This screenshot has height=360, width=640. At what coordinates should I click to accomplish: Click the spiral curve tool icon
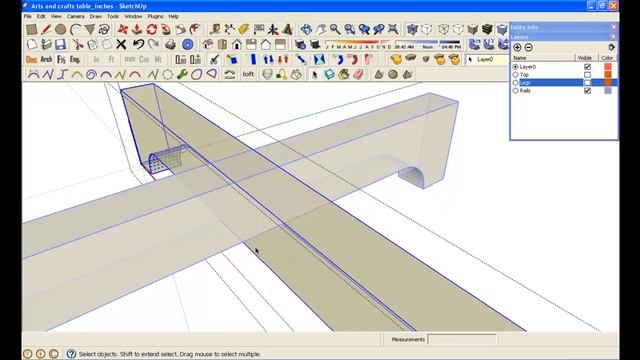[x=91, y=74]
